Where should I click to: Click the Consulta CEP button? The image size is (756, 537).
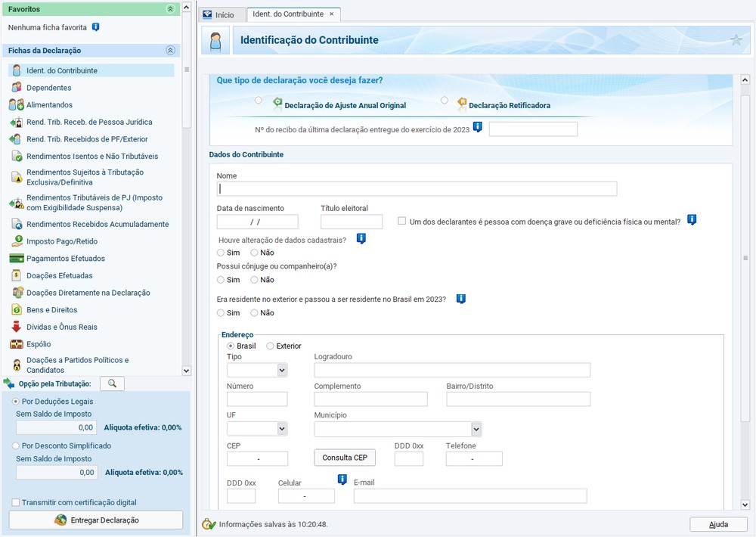pyautogui.click(x=345, y=458)
